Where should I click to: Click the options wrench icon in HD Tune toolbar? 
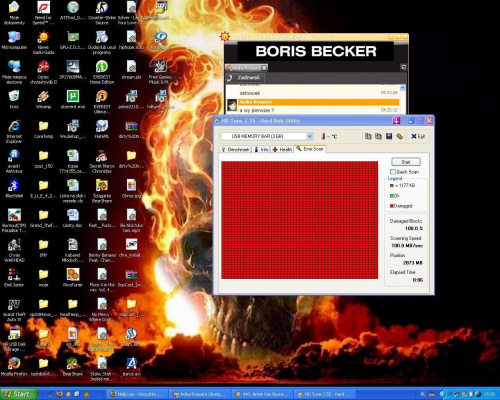click(400, 136)
